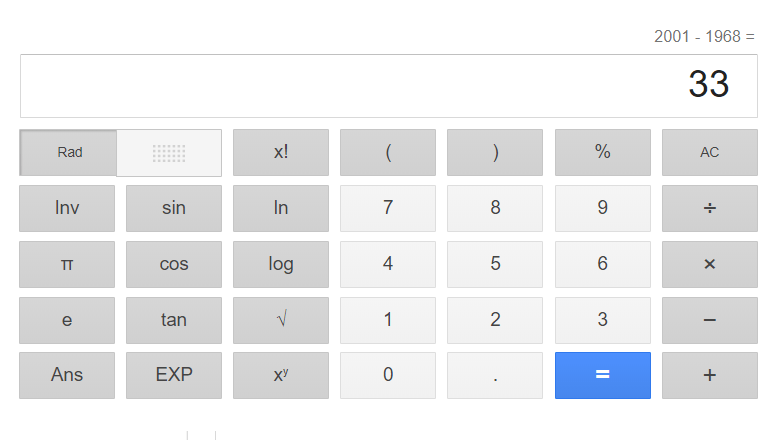Image resolution: width=772 pixels, height=440 pixels.
Task: Select the angle option beside Rad
Action: tap(169, 153)
